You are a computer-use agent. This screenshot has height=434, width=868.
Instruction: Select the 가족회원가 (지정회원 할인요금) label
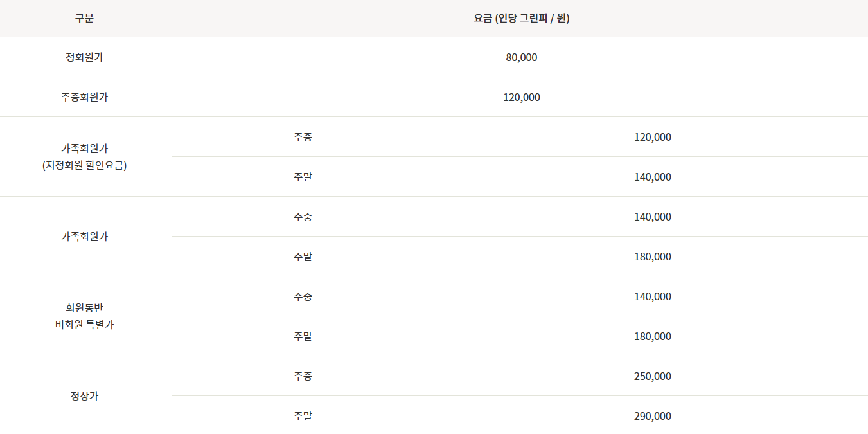point(84,157)
